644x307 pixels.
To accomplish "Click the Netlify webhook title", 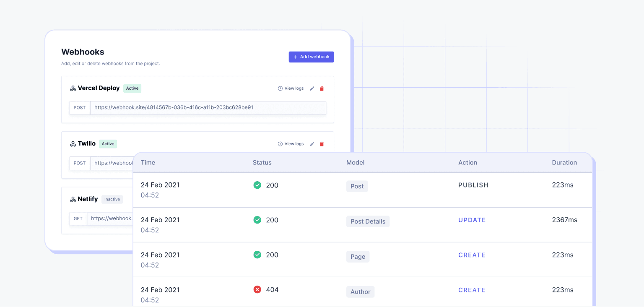I will (x=88, y=199).
